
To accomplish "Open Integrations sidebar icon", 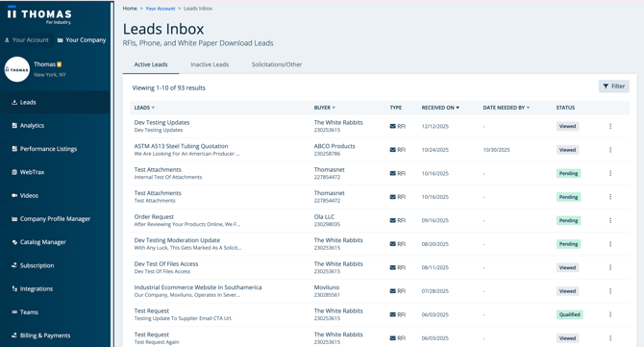I will (14, 288).
